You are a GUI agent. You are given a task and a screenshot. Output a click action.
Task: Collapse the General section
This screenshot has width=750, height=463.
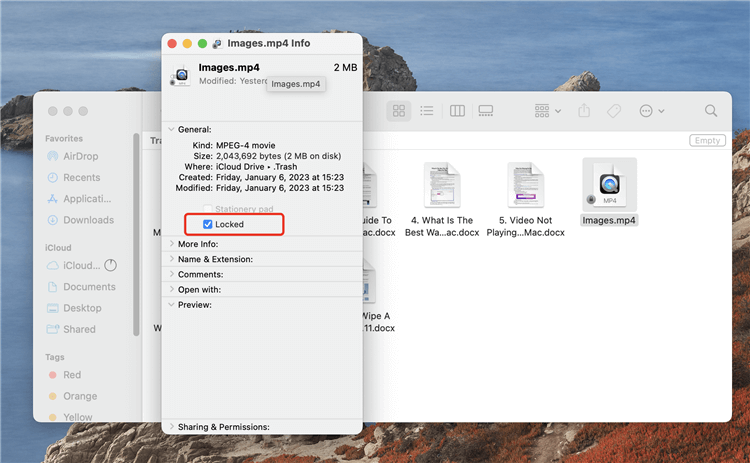(x=171, y=129)
